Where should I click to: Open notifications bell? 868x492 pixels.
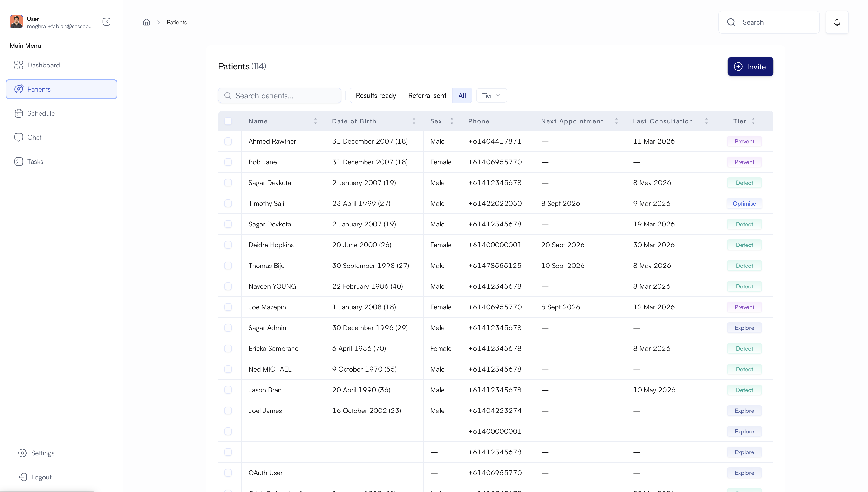[x=837, y=22]
